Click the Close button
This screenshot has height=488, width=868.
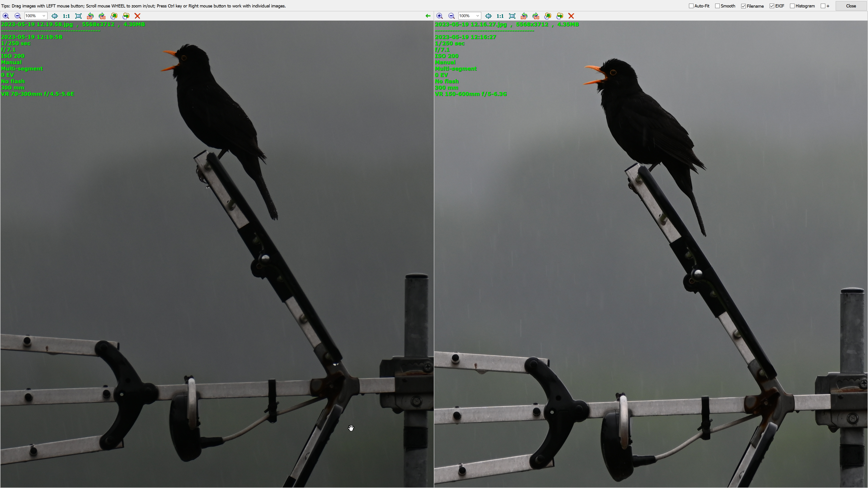851,6
